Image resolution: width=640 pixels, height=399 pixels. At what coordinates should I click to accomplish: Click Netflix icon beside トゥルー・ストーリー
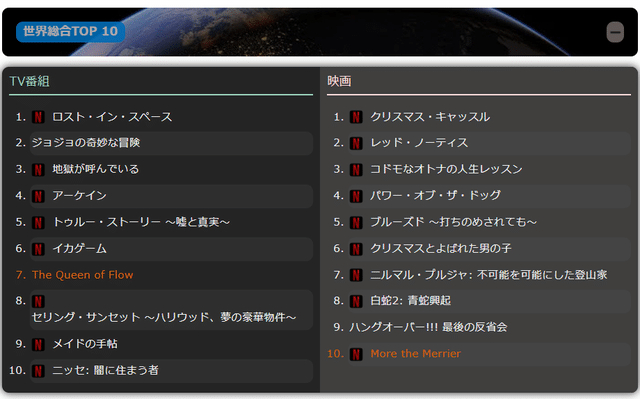38,222
